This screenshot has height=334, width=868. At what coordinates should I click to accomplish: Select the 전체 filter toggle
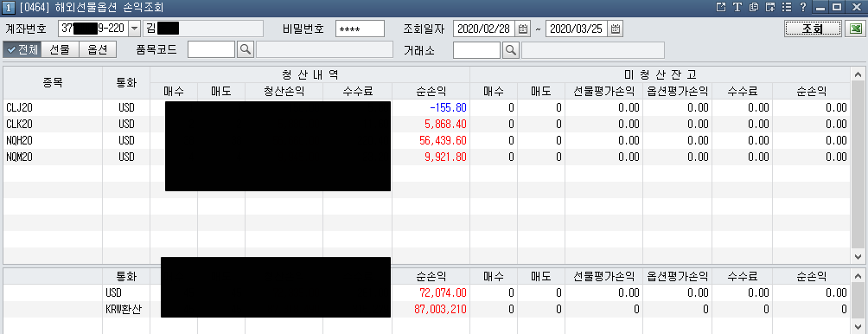coord(22,50)
